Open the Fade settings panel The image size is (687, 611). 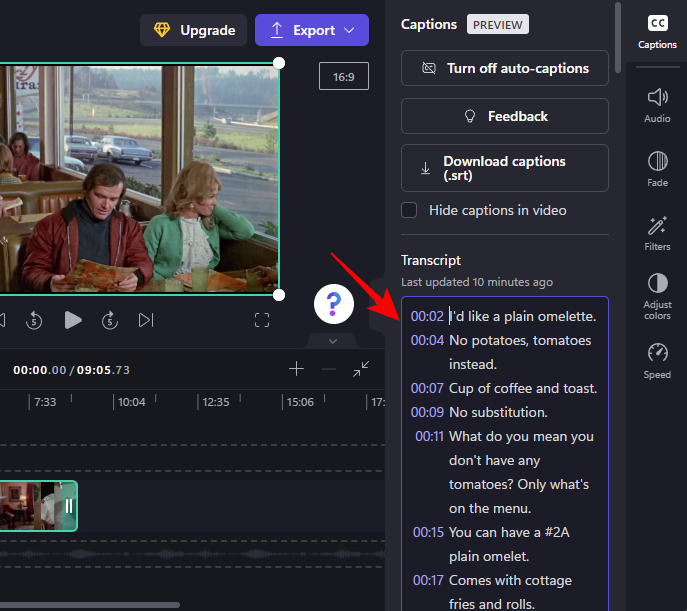pyautogui.click(x=657, y=168)
